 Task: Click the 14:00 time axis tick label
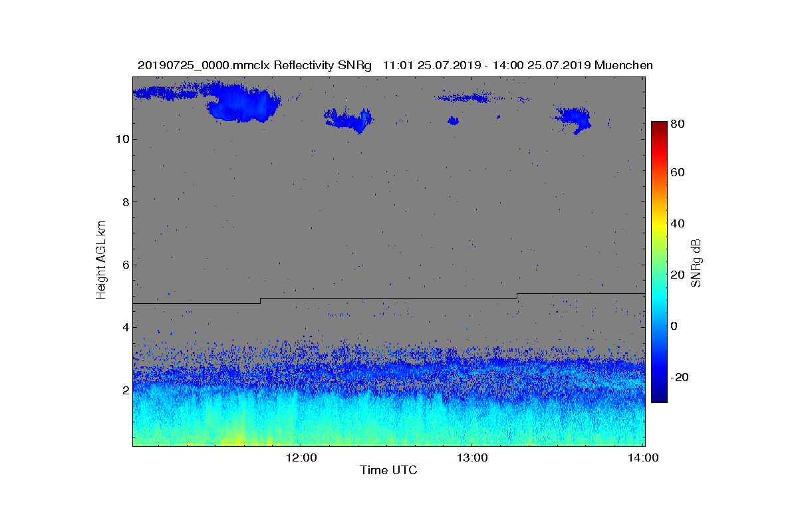point(642,458)
